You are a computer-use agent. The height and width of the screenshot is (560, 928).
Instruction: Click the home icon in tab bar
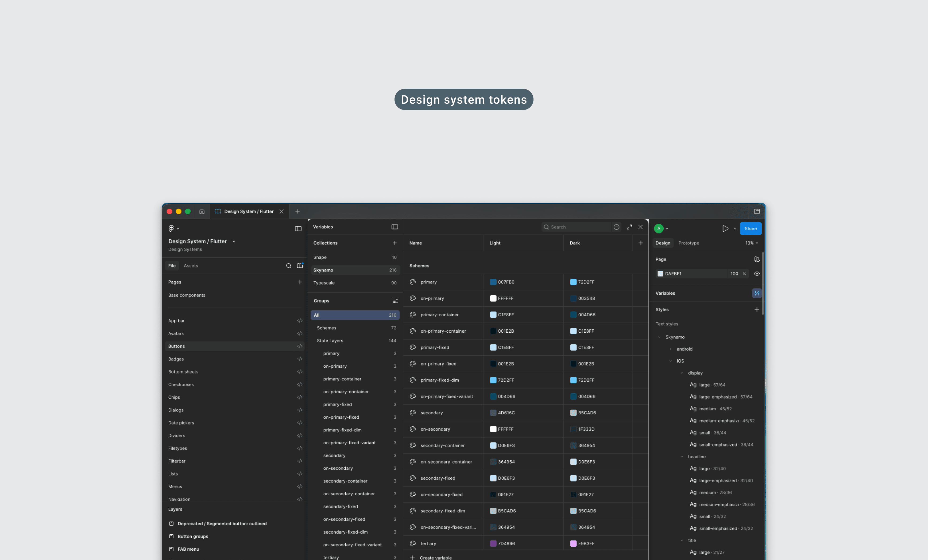202,211
